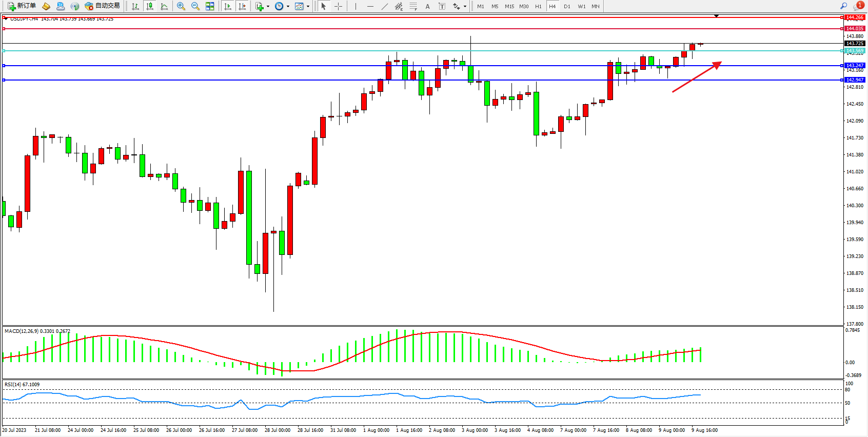Image resolution: width=868 pixels, height=437 pixels.
Task: Select the trendline drawing tool
Action: pyautogui.click(x=384, y=6)
